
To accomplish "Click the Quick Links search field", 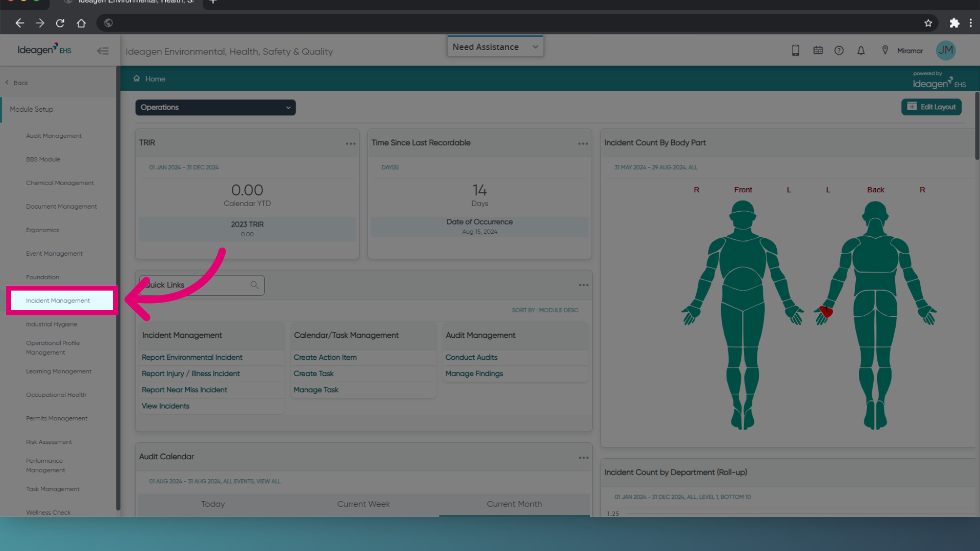I will pos(202,285).
